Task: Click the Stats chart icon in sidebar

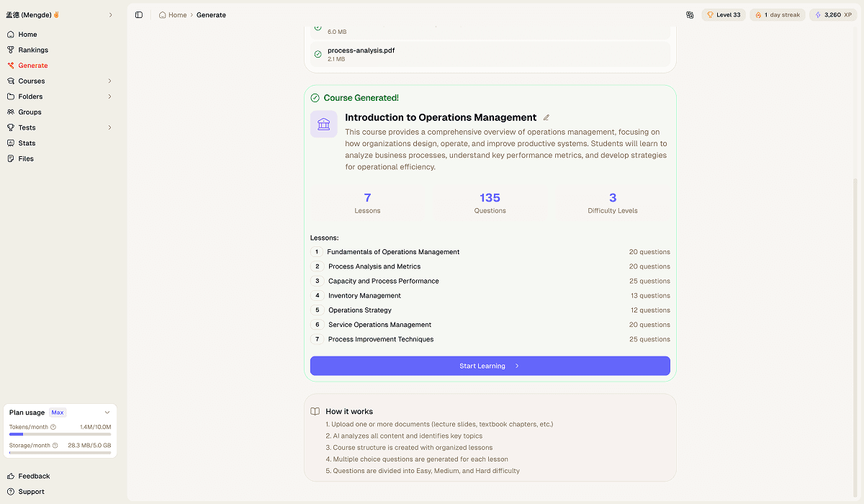Action: (10, 143)
